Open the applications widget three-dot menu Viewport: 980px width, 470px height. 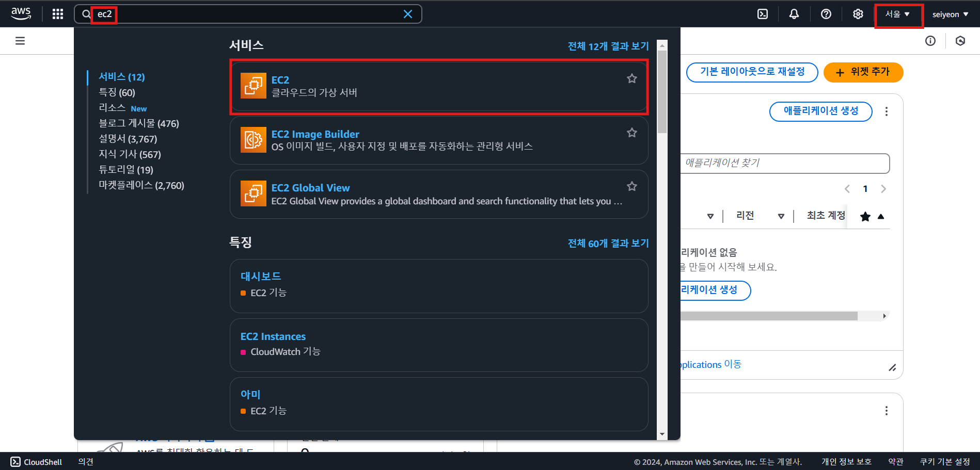(887, 111)
